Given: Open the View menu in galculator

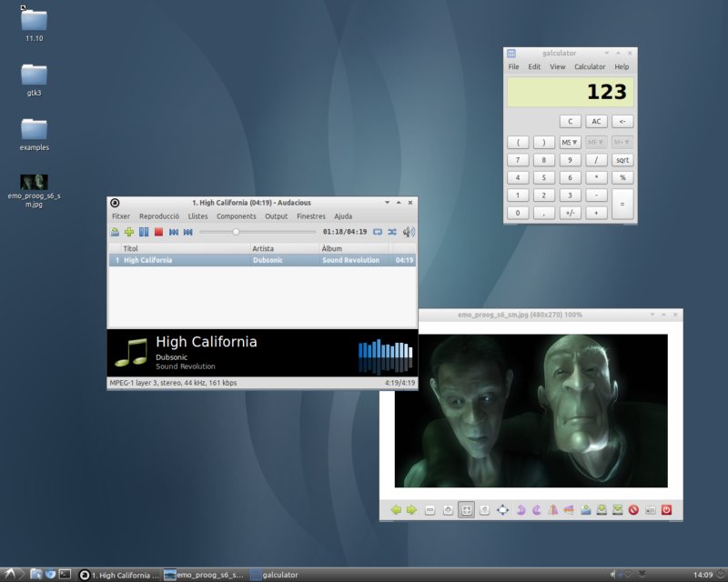Looking at the screenshot, I should point(558,66).
